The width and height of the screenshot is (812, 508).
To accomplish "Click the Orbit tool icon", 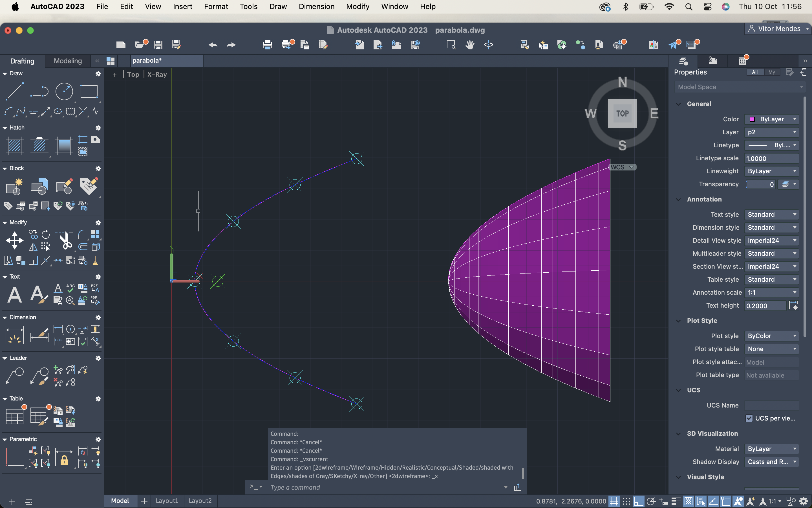I will point(489,45).
